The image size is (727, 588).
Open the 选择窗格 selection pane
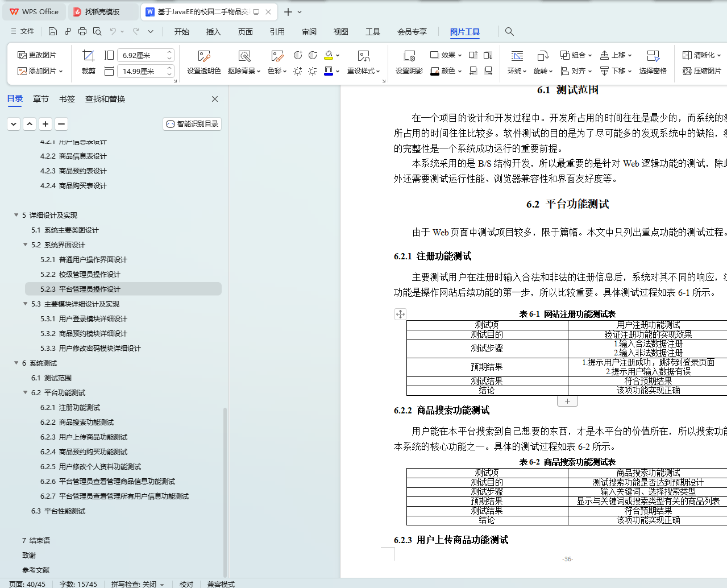pos(653,62)
